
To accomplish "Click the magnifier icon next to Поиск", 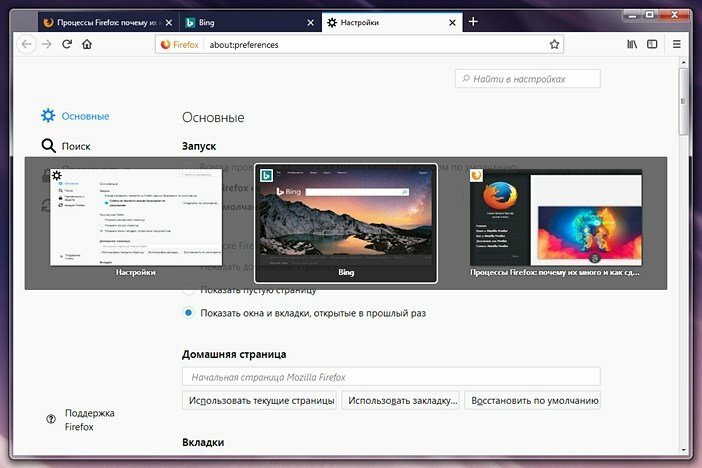I will point(48,146).
